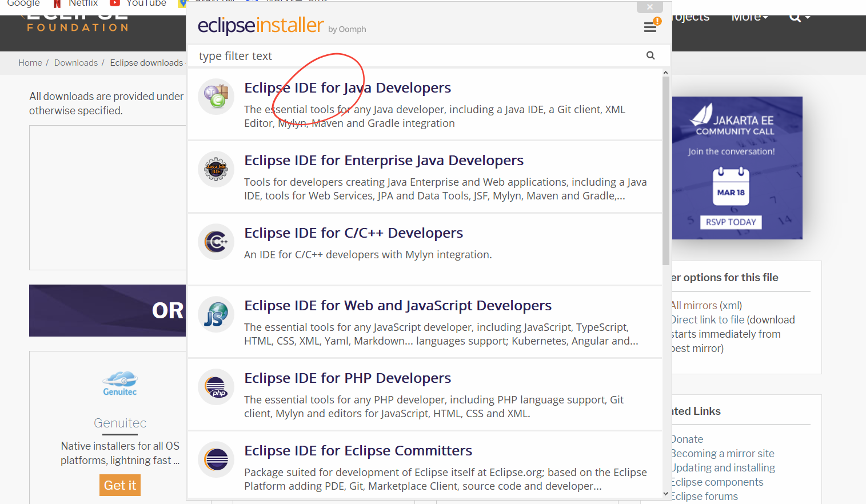Open Updating and installing Eclipse components link
Viewport: 866px width, 504px height.
pyautogui.click(x=723, y=475)
